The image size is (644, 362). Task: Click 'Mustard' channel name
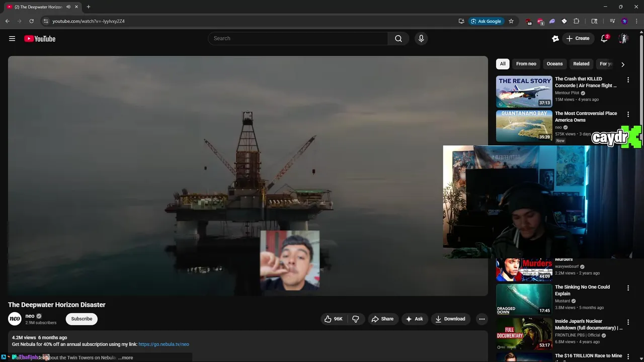[562, 301]
